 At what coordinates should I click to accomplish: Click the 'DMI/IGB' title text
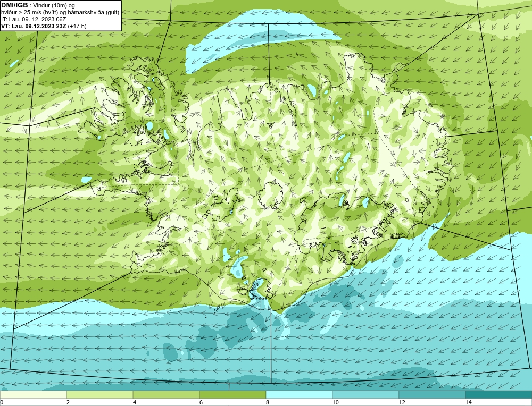[14, 5]
